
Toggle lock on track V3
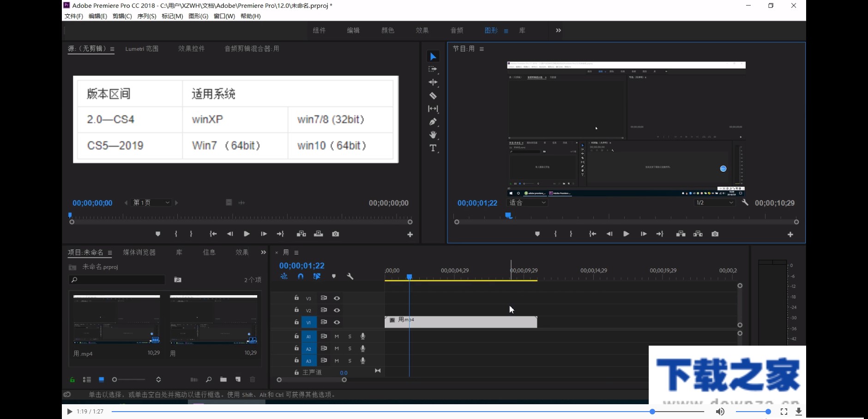296,298
